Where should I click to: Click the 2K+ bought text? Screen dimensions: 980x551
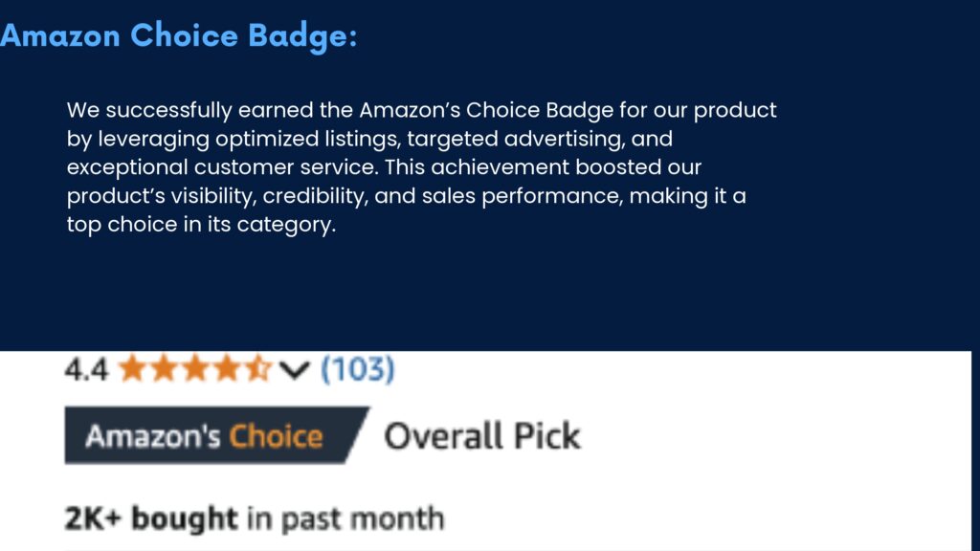[151, 518]
